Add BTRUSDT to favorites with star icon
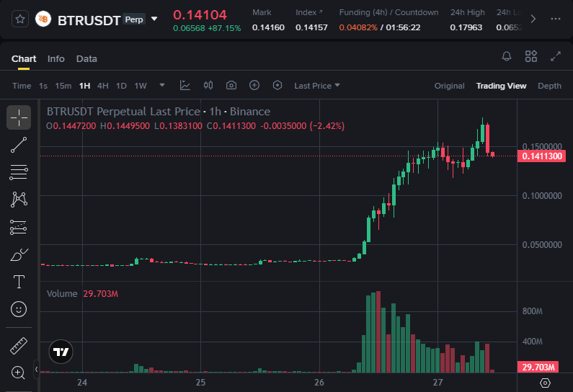This screenshot has width=573, height=392. coord(20,19)
